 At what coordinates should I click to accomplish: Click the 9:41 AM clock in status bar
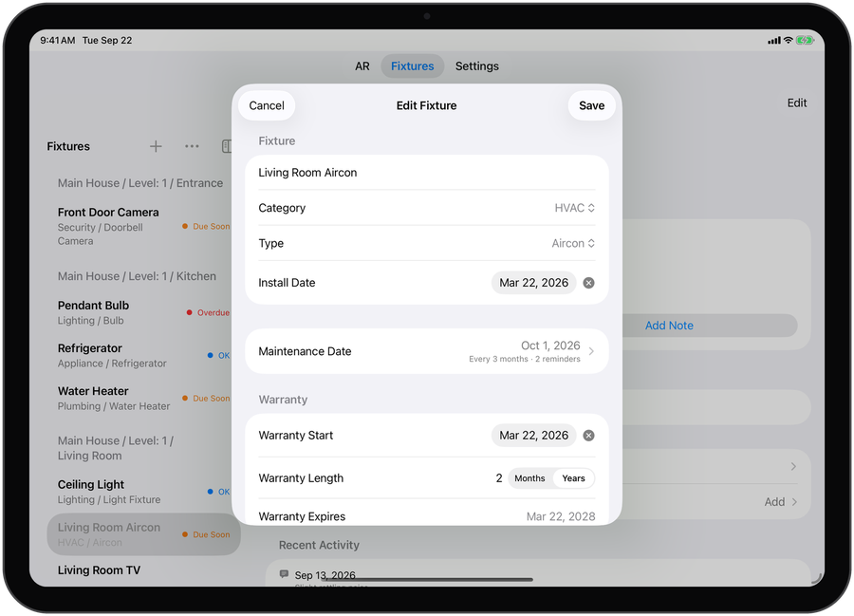point(58,40)
